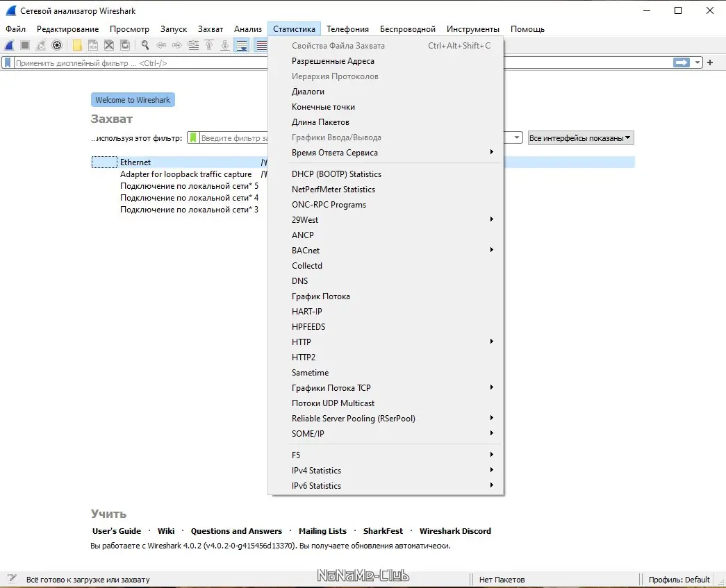The height and width of the screenshot is (588, 726).
Task: Choose 'Конечные точки' menu item
Action: pyautogui.click(x=386, y=107)
